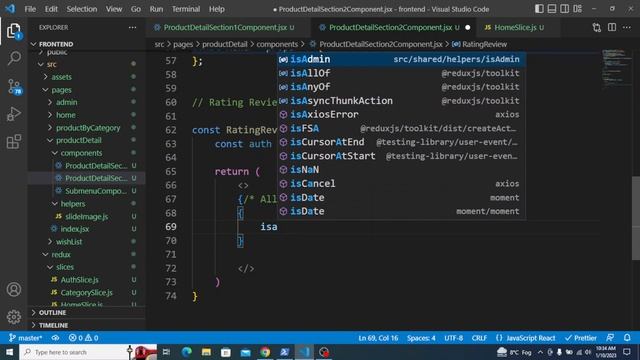Screen dimensions: 640x360
Task: Open the Selection menu
Action: [82, 9]
